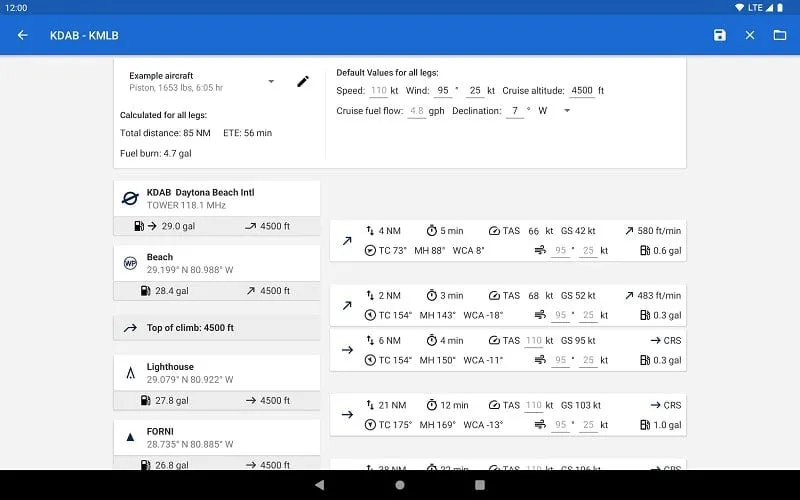The width and height of the screenshot is (800, 500).
Task: Edit wind speed 25 in TC 73° leg
Action: (x=588, y=251)
